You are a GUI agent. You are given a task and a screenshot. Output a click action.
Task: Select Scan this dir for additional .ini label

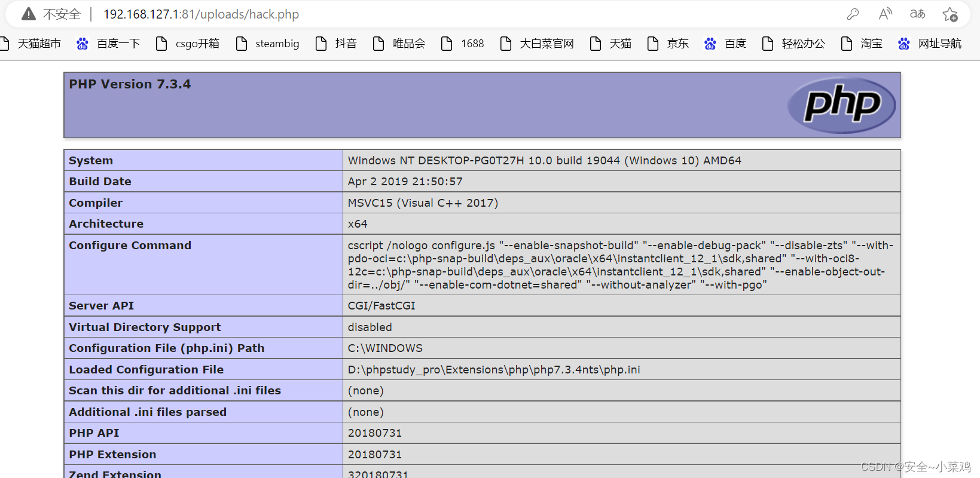[x=175, y=391]
